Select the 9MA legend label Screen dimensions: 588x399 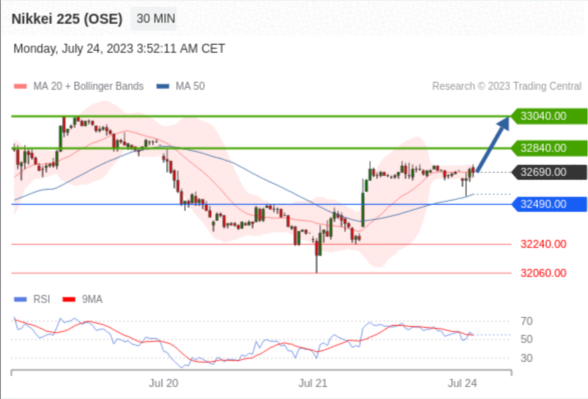point(92,299)
